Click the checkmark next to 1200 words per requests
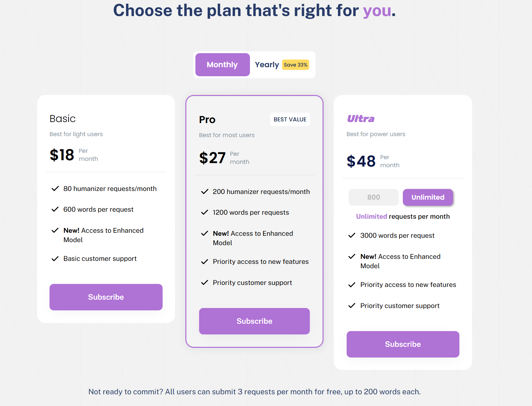This screenshot has width=532, height=406. pos(204,212)
